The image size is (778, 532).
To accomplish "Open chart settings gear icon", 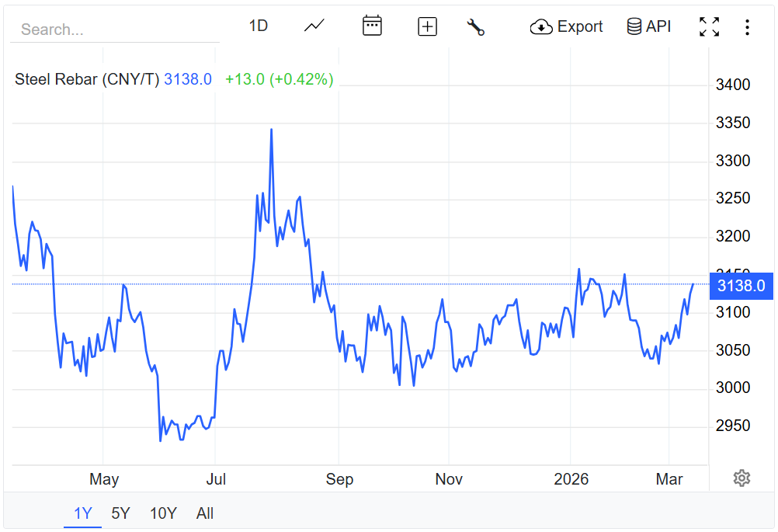I will tap(742, 478).
